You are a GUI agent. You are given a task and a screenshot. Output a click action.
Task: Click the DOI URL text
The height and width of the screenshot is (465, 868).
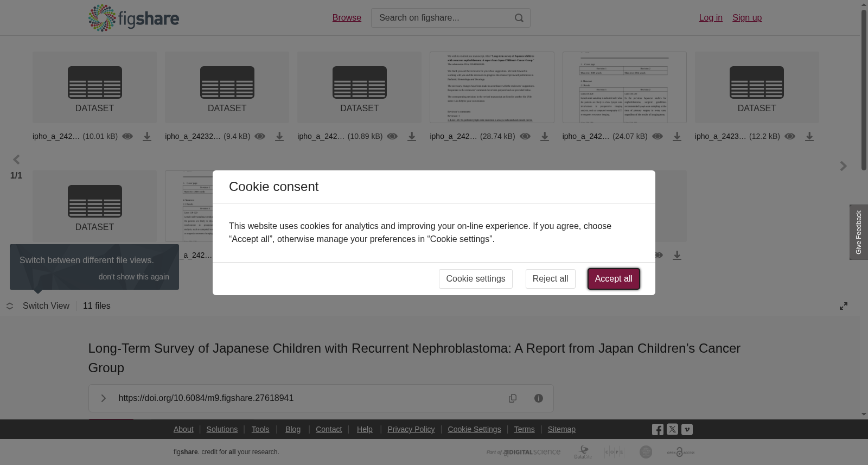(x=206, y=398)
